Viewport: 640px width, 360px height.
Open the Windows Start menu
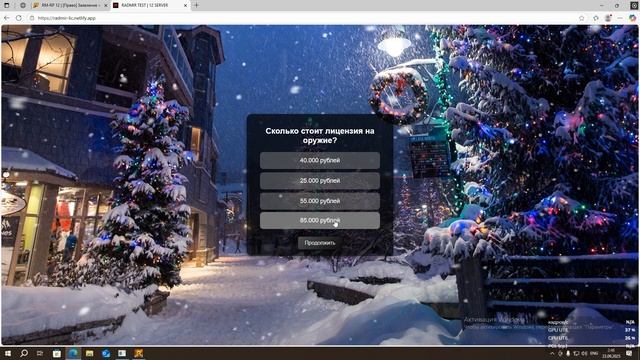(7, 353)
